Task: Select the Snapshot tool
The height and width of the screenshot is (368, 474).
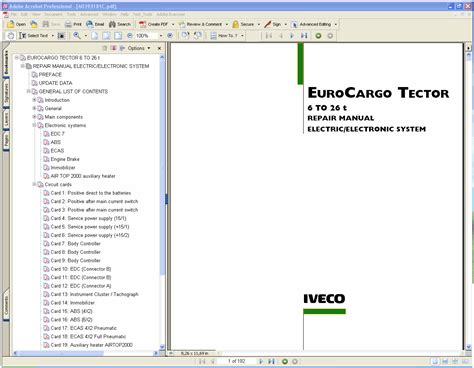Action: click(61, 36)
